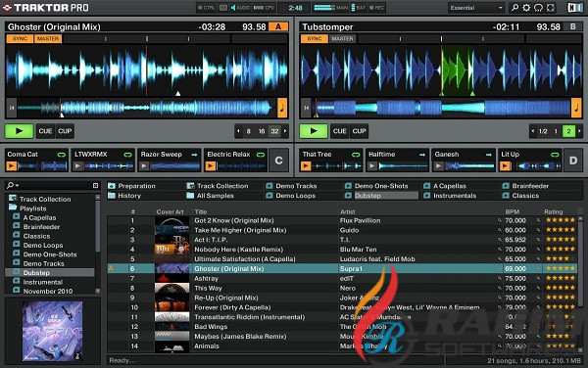Play the That Tree sample slot
The image size is (588, 368).
coord(306,165)
